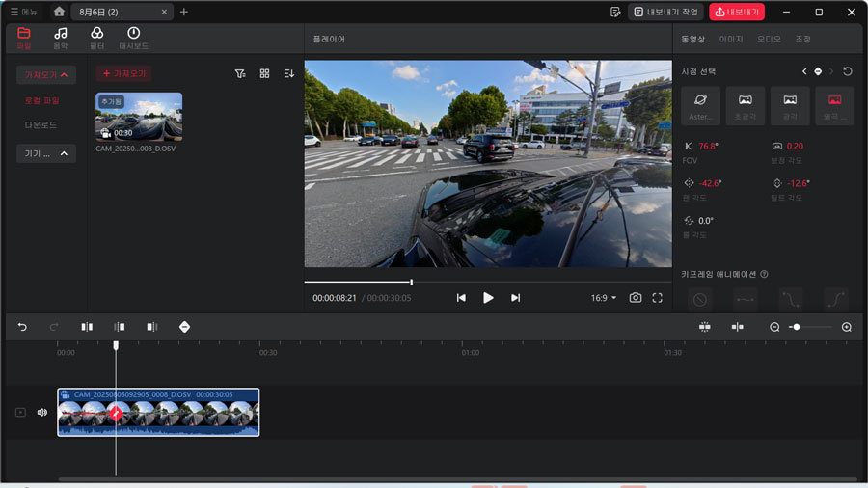Select the CAM_2025…008_D.OSV media thumbnail
The height and width of the screenshot is (488, 868).
click(139, 117)
